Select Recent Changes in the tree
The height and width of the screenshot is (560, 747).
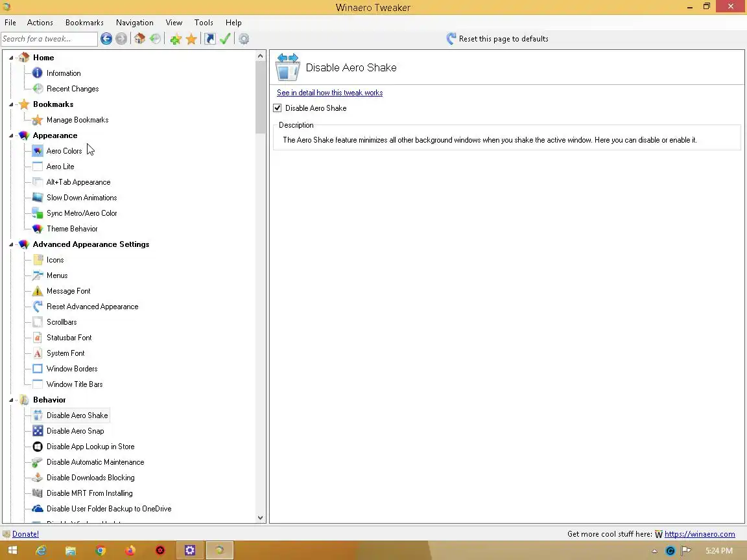tap(73, 89)
